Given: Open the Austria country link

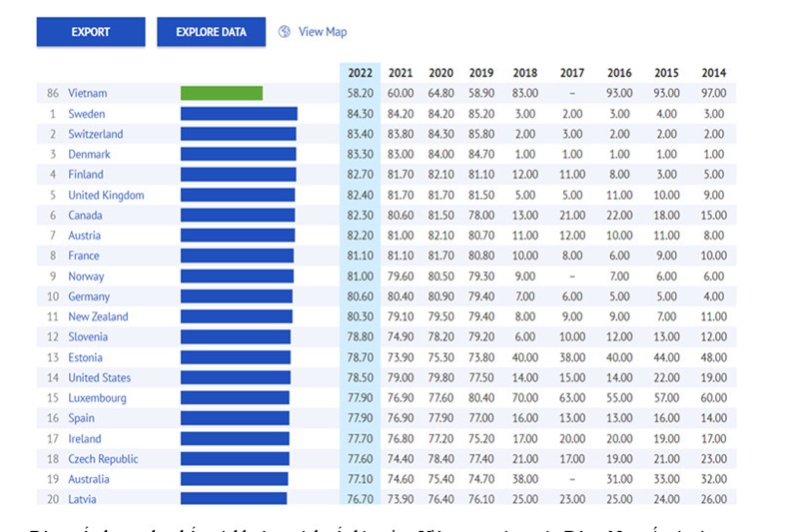Looking at the screenshot, I should pyautogui.click(x=85, y=236).
